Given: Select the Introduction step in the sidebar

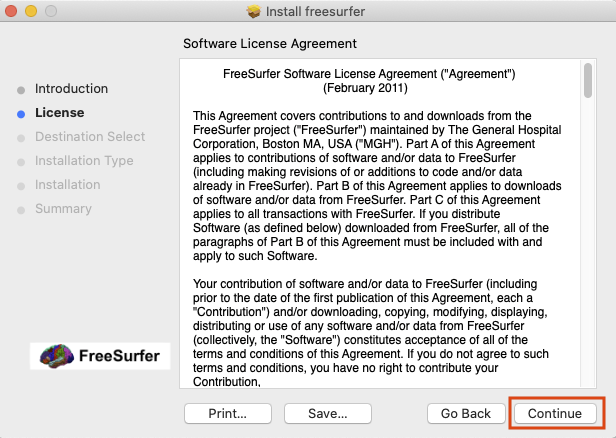Looking at the screenshot, I should 71,89.
